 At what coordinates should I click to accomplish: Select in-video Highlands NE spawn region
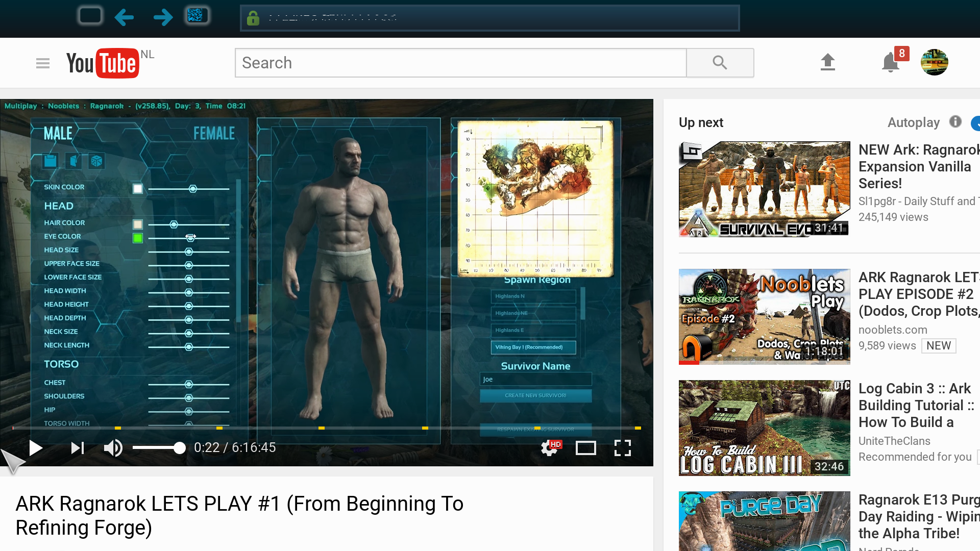(533, 313)
